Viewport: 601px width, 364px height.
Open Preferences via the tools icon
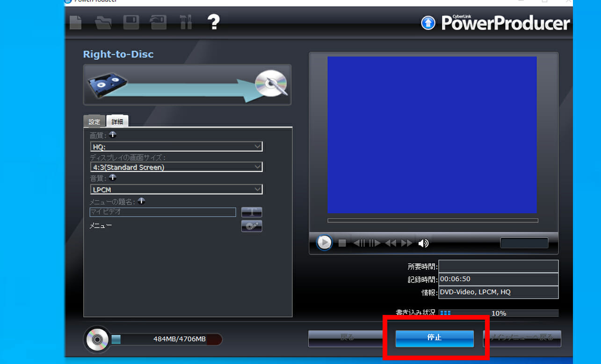(186, 22)
